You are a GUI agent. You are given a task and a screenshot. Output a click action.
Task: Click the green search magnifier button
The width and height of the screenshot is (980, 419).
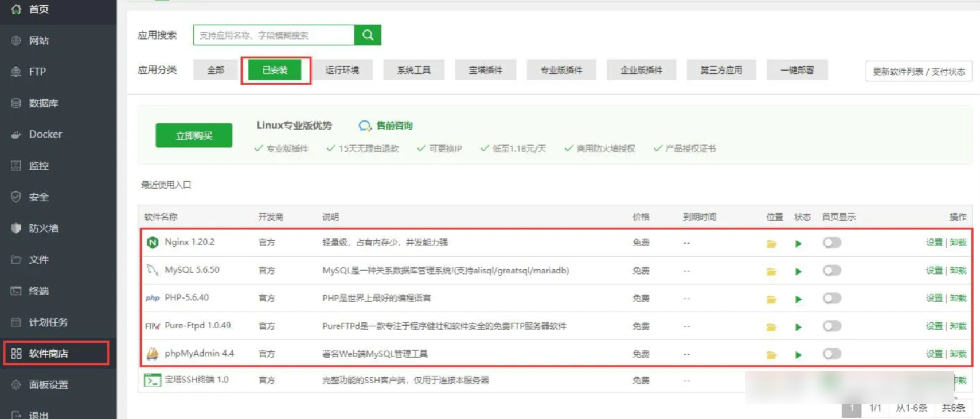368,35
